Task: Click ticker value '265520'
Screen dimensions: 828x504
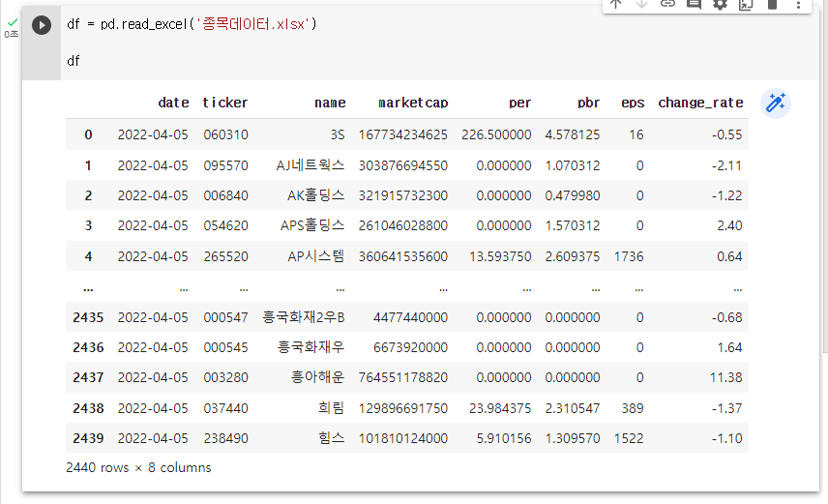Action: (225, 256)
